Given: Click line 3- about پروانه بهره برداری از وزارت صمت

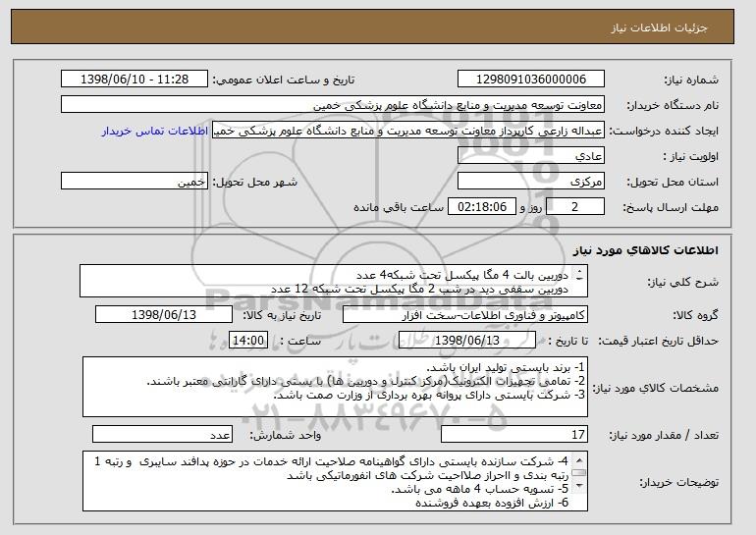Looking at the screenshot, I should pyautogui.click(x=429, y=395).
